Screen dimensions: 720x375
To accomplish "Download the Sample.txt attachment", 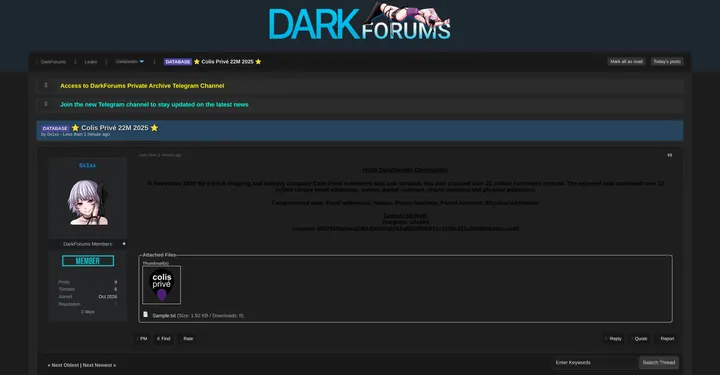I will click(x=164, y=316).
